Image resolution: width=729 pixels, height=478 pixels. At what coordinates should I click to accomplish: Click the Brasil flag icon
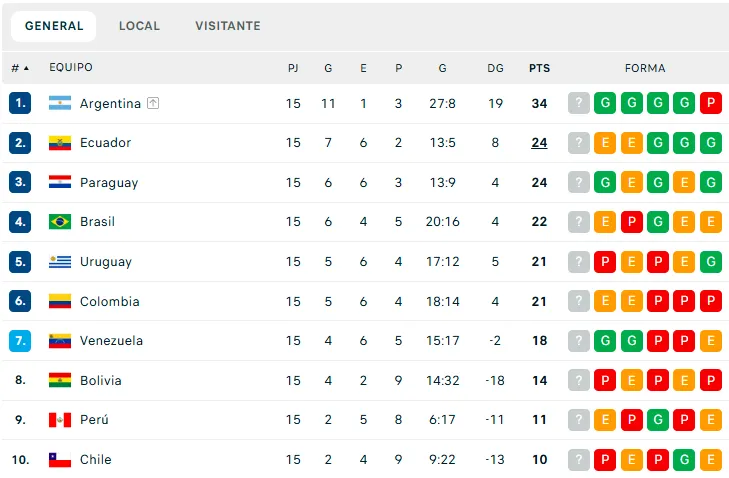coord(60,222)
